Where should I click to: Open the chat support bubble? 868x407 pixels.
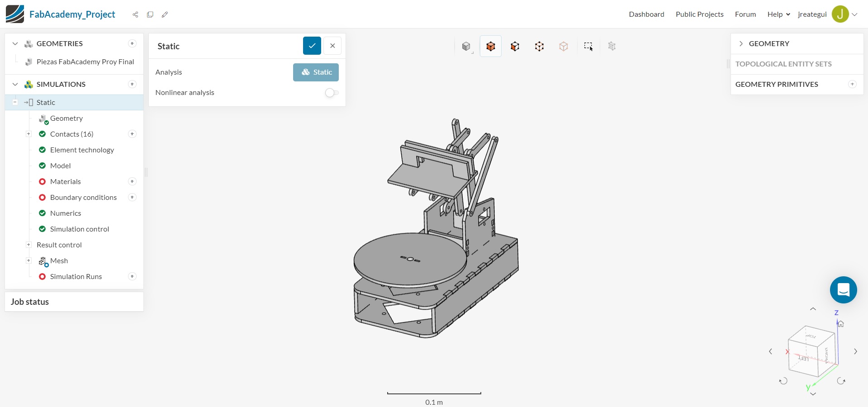pos(844,290)
